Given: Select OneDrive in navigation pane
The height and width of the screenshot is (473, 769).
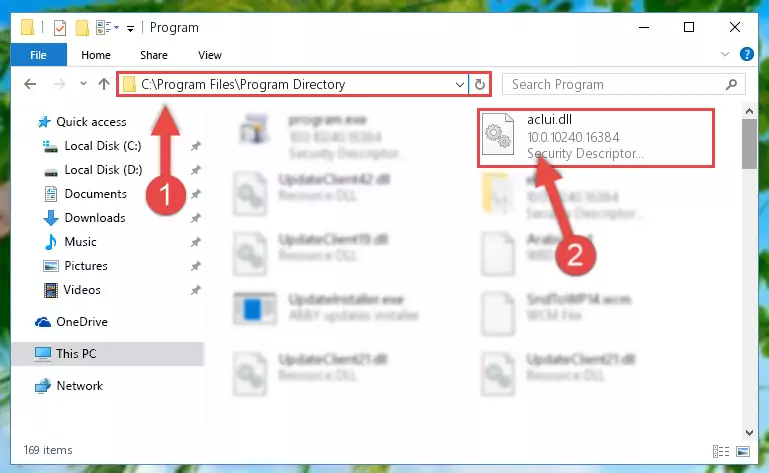Looking at the screenshot, I should click(x=81, y=322).
